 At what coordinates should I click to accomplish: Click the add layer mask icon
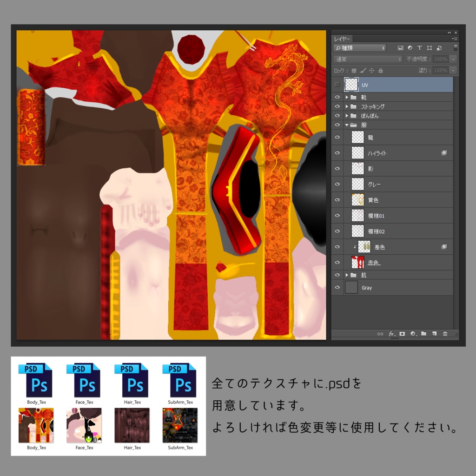[403, 333]
